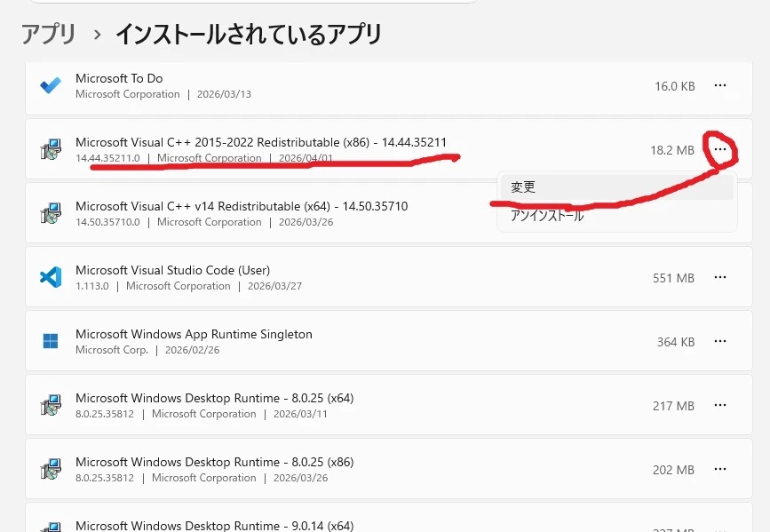Select the Visual C++ v14 Redistributable (x64) title

coord(242,206)
